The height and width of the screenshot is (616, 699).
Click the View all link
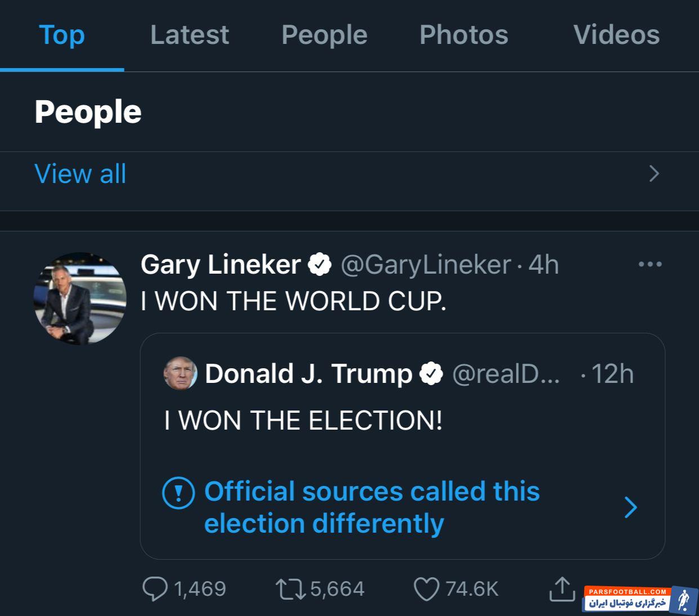81,173
